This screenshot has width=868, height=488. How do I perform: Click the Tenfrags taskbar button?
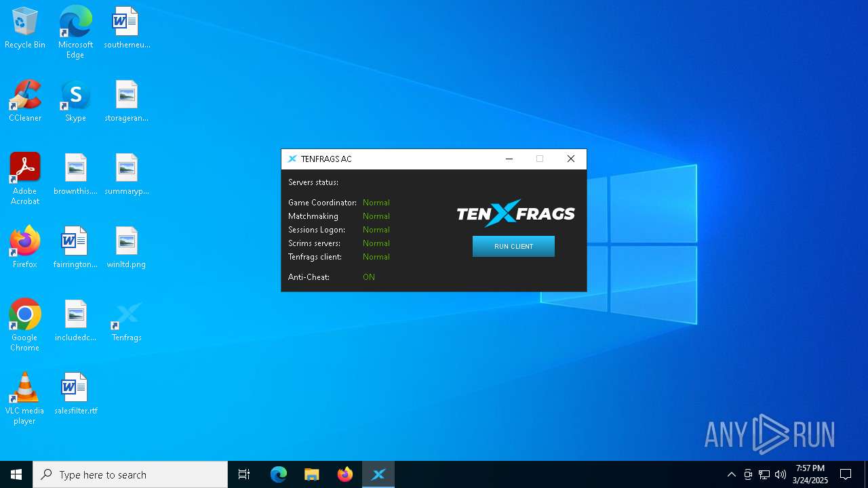tap(378, 474)
